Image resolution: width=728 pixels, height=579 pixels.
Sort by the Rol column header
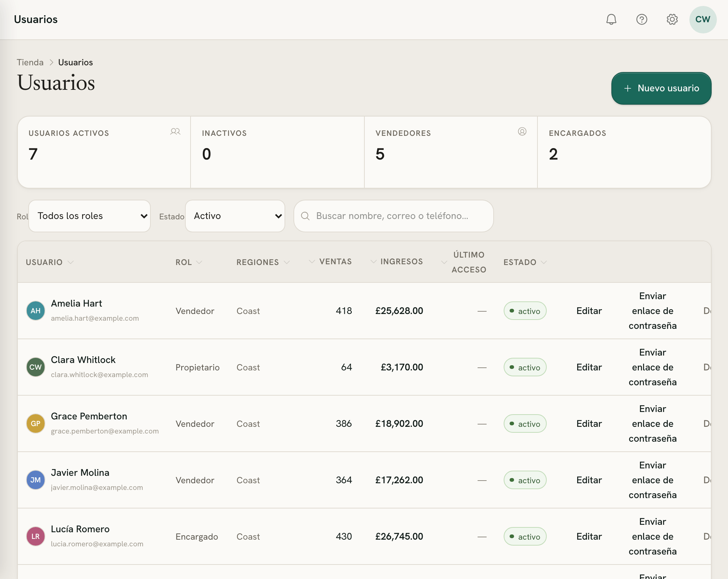(x=189, y=262)
